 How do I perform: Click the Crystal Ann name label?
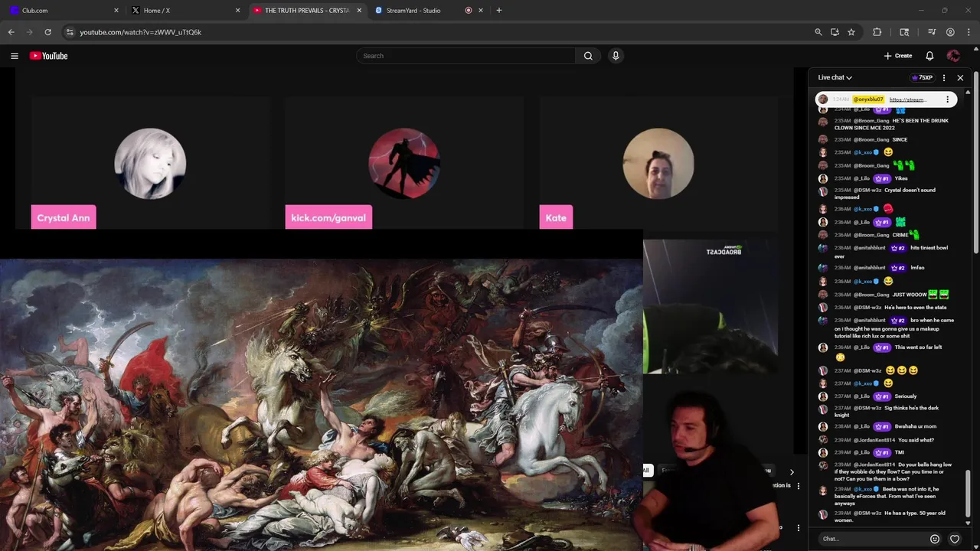click(x=64, y=217)
